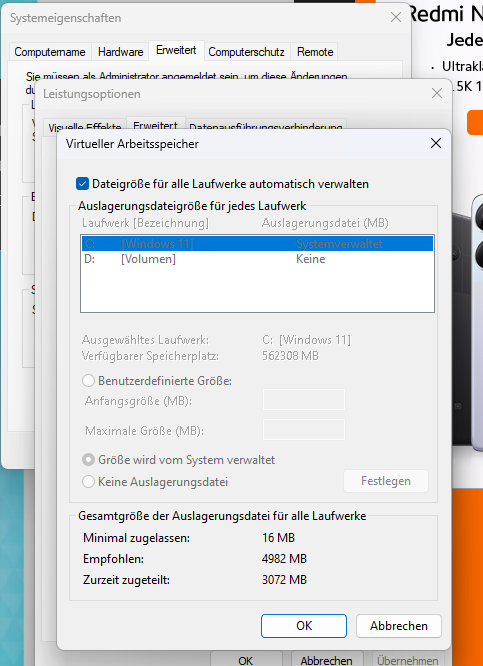Click Abbrechen in Leistungsoptionen window
Screen dimensions: 483x666
(326, 660)
